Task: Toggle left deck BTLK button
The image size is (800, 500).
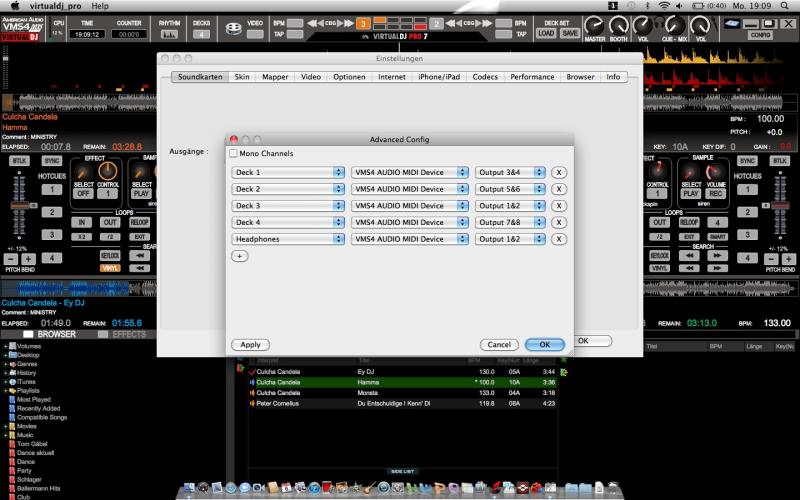Action: click(x=19, y=161)
